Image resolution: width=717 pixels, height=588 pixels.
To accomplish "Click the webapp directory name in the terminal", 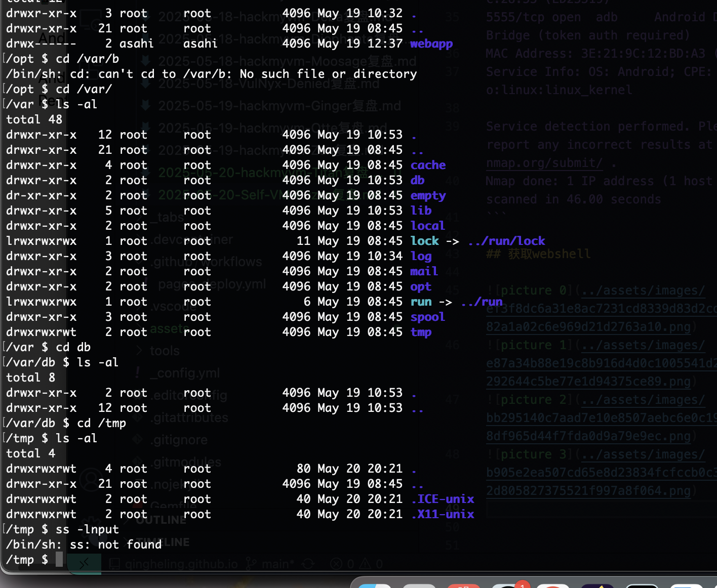I will (431, 44).
